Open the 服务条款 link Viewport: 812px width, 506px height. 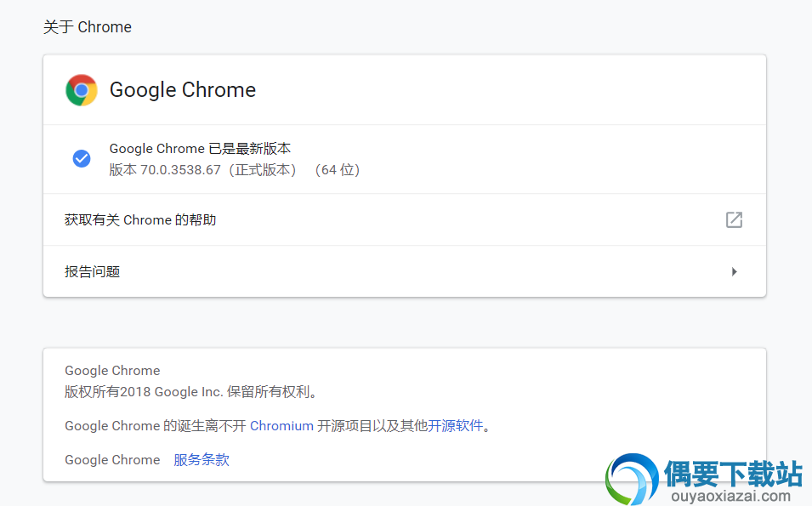[202, 459]
